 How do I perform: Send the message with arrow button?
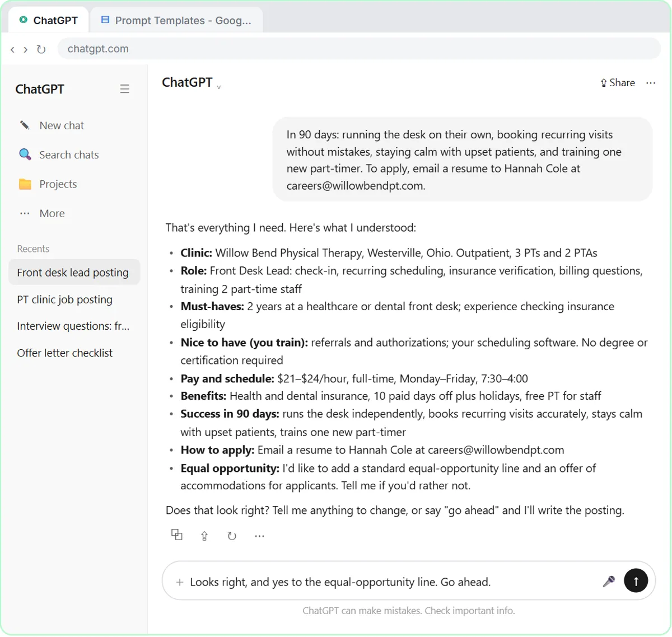click(636, 581)
